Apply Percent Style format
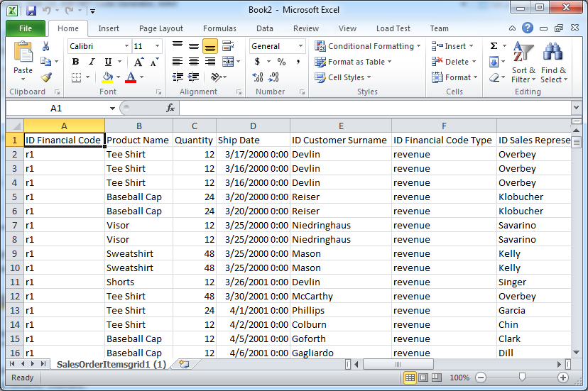 point(281,62)
